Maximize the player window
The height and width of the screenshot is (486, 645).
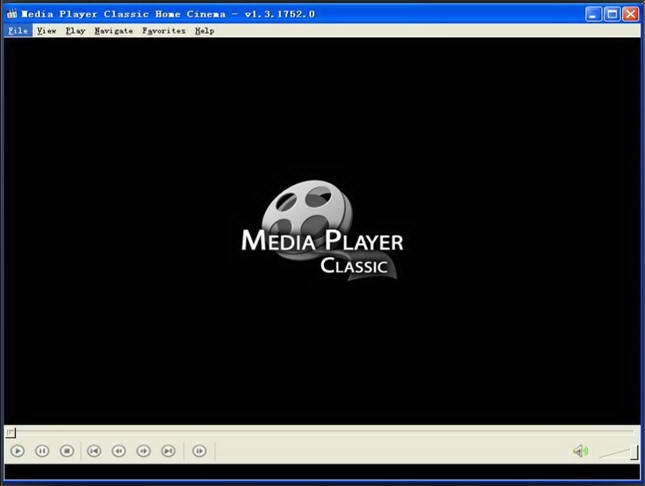click(x=611, y=13)
